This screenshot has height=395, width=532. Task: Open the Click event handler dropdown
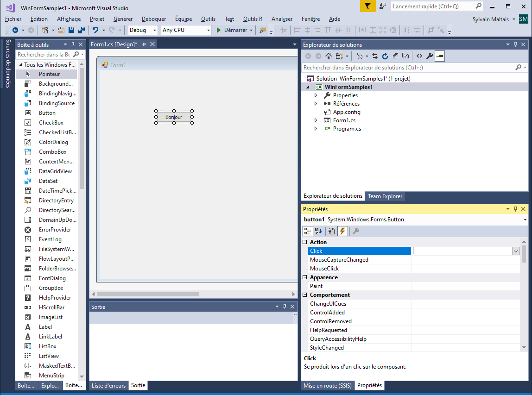pos(516,251)
